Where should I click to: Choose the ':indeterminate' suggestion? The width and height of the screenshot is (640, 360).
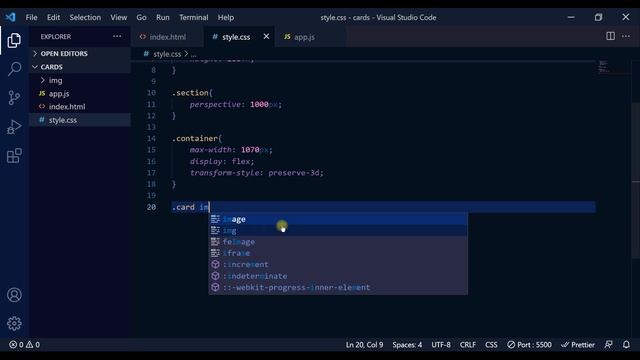click(338, 276)
